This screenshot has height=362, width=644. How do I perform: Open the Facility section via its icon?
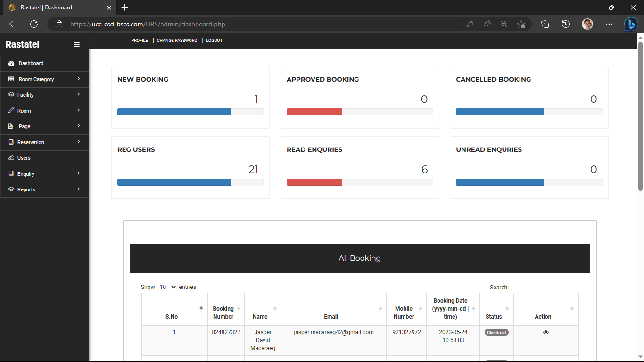pos(11,95)
